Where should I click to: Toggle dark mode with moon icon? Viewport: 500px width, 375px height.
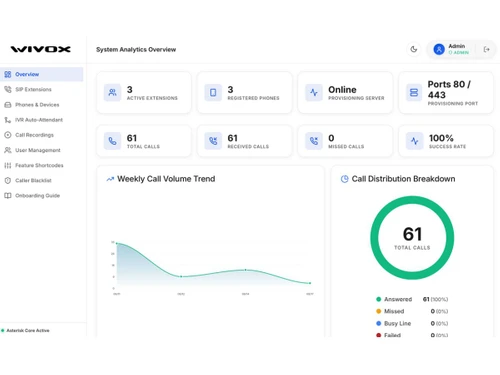coord(414,49)
